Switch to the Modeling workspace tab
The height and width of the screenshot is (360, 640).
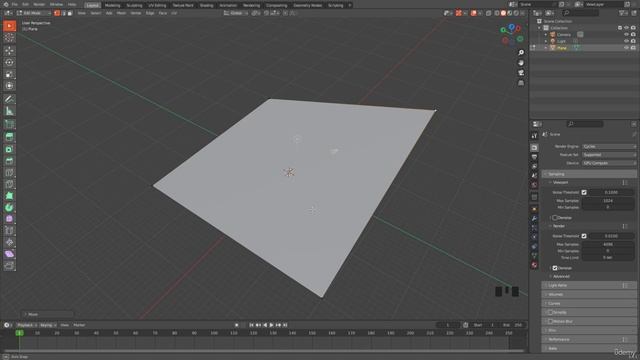pyautogui.click(x=113, y=5)
